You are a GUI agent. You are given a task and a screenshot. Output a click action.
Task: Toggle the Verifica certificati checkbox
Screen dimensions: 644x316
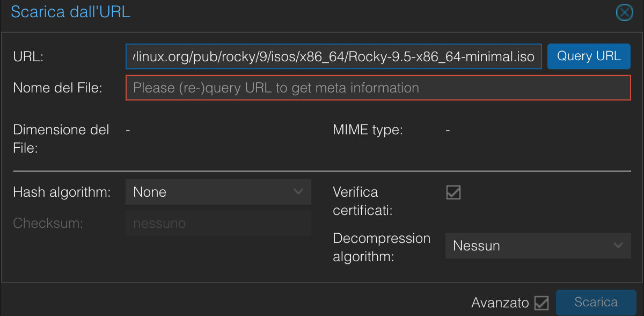[x=453, y=192]
